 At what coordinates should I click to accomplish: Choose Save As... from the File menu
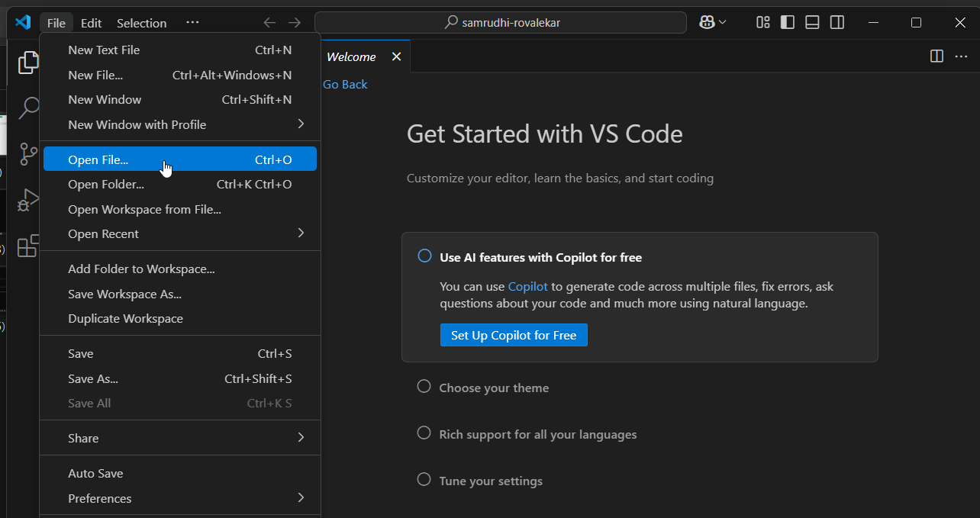coord(93,378)
